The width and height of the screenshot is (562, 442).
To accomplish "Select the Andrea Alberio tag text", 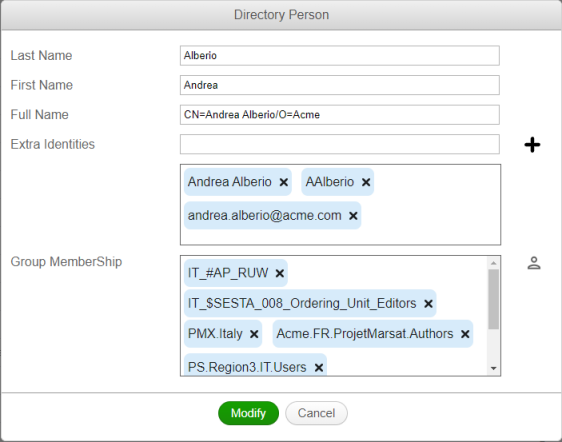I will (x=230, y=182).
